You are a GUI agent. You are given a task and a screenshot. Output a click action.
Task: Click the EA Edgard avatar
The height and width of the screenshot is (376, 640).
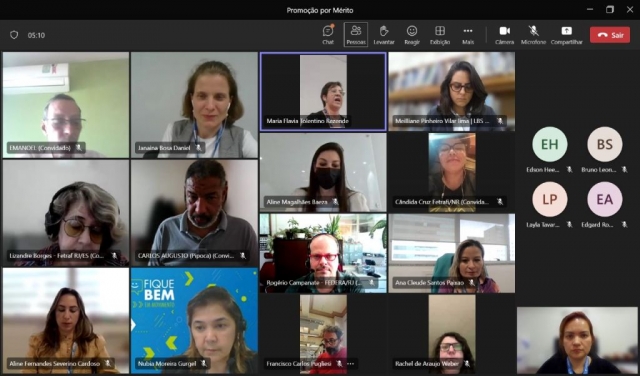(604, 199)
